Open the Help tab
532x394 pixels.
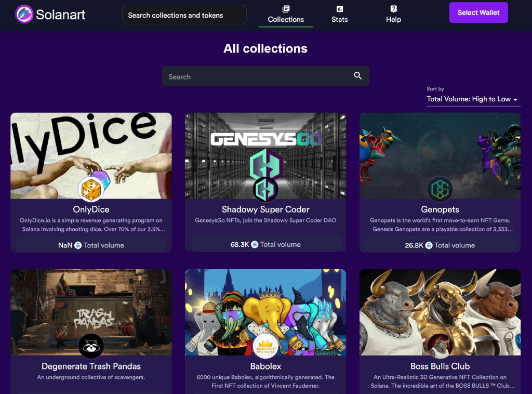click(x=394, y=15)
